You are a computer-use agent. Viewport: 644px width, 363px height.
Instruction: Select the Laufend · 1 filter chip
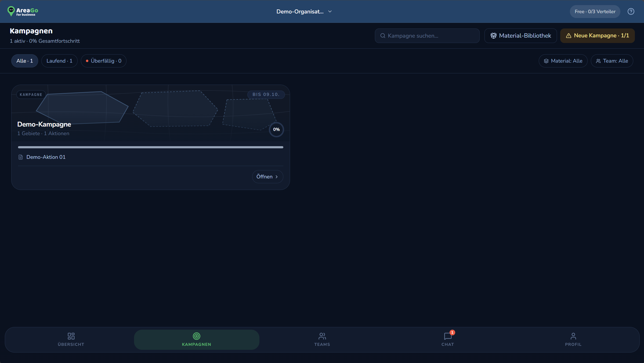[59, 61]
